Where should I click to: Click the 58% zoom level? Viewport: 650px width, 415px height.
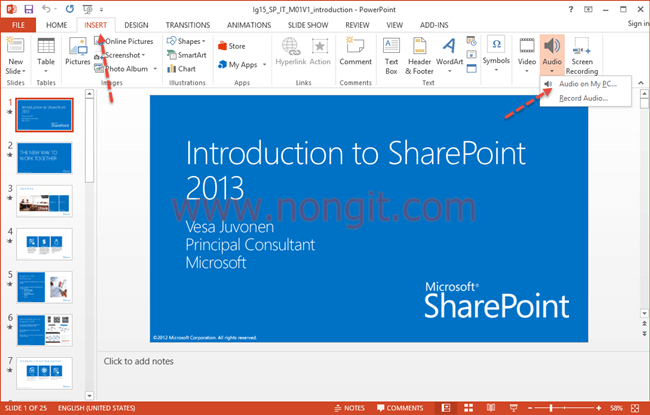click(616, 408)
